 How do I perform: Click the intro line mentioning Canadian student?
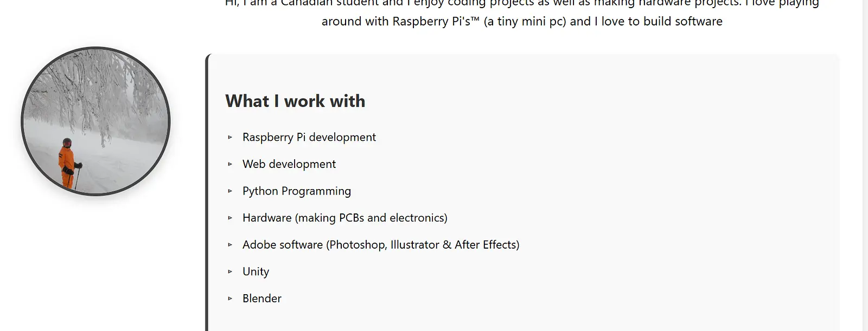click(522, 3)
